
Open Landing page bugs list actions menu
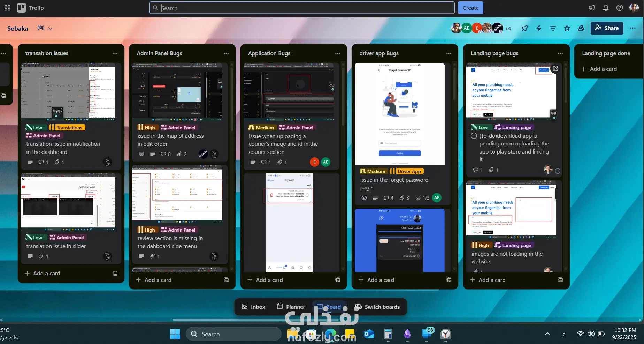560,53
